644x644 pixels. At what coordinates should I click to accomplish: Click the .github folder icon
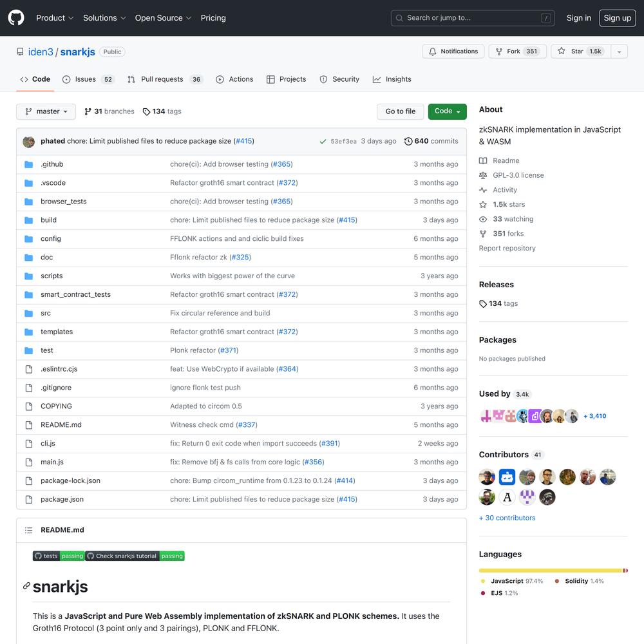[x=29, y=164]
